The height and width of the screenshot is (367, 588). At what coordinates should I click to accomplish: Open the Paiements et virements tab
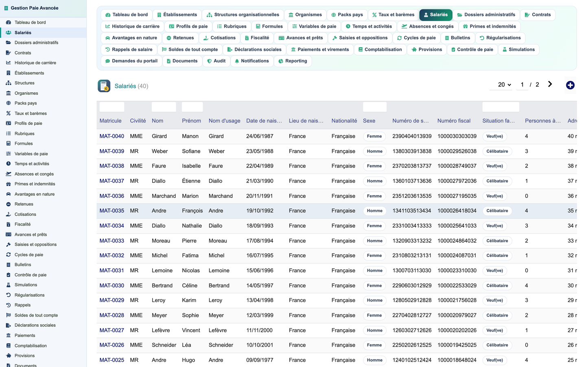320,50
